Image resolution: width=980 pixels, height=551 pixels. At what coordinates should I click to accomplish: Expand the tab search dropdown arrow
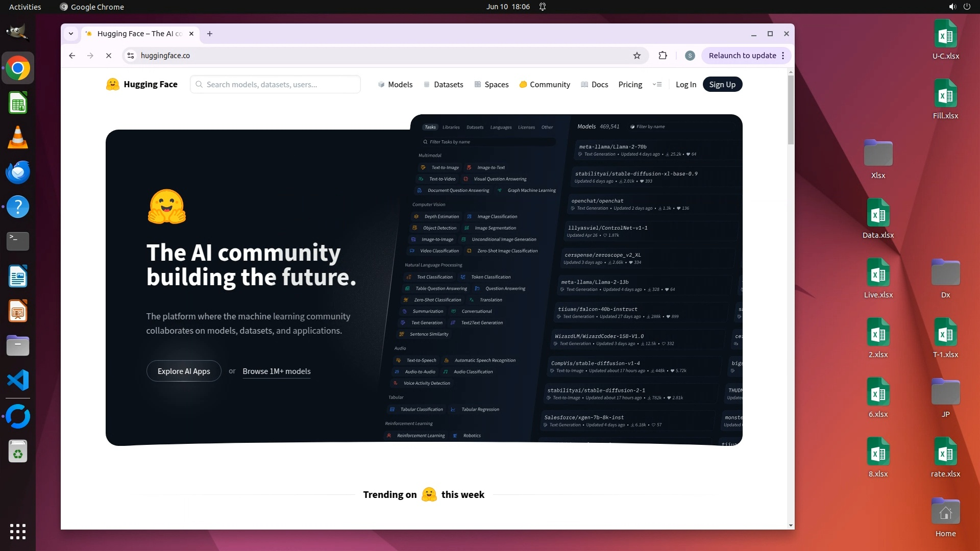click(x=71, y=34)
